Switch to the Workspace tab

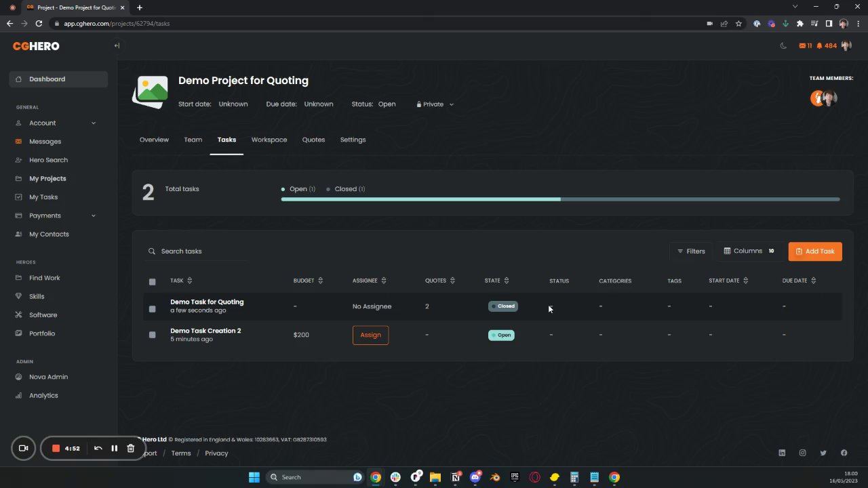tap(269, 140)
